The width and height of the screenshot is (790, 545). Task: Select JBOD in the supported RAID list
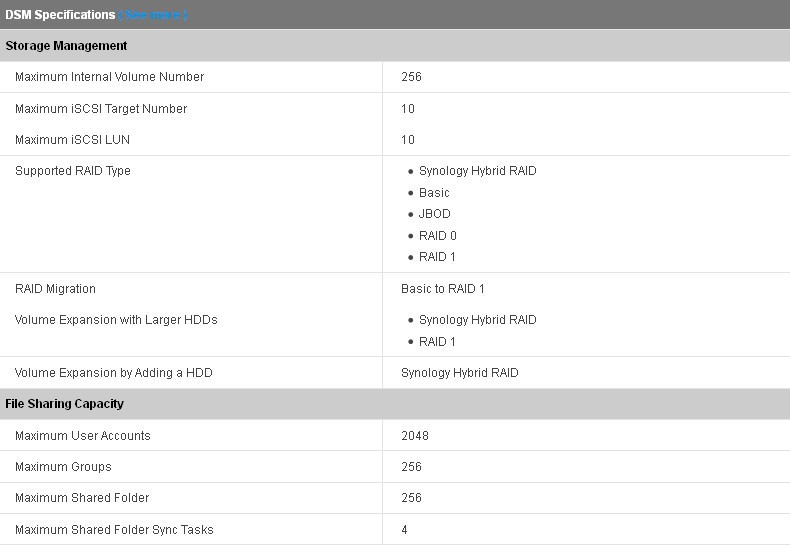pos(434,214)
